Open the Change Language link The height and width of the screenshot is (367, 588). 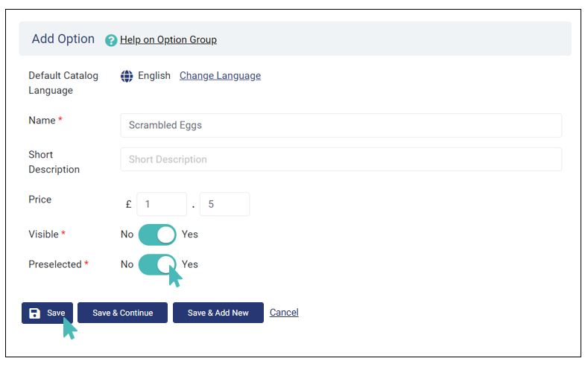(220, 76)
